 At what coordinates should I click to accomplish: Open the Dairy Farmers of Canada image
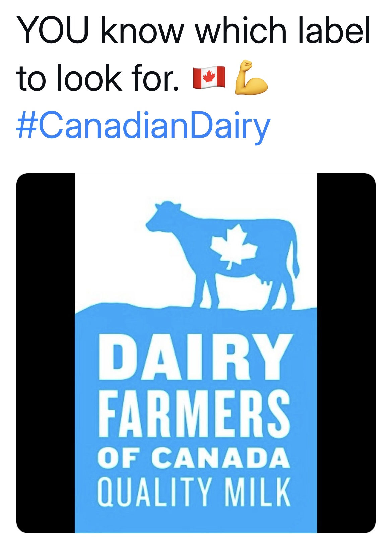196,353
